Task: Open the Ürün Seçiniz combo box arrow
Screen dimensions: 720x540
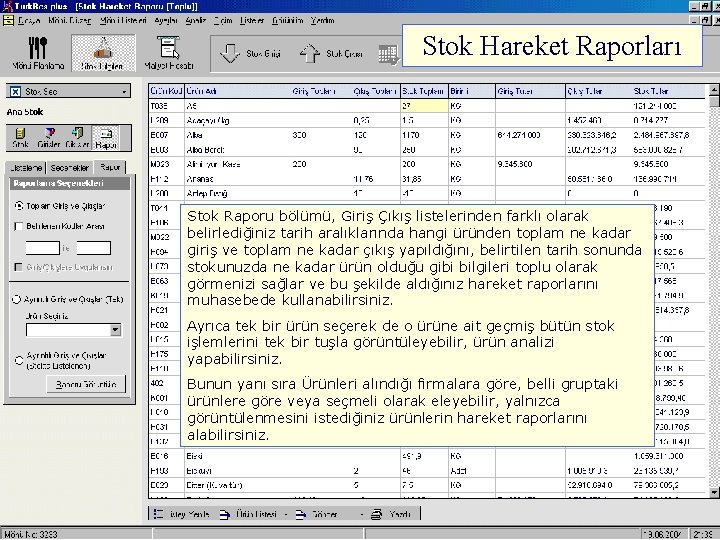Action: [x=116, y=330]
